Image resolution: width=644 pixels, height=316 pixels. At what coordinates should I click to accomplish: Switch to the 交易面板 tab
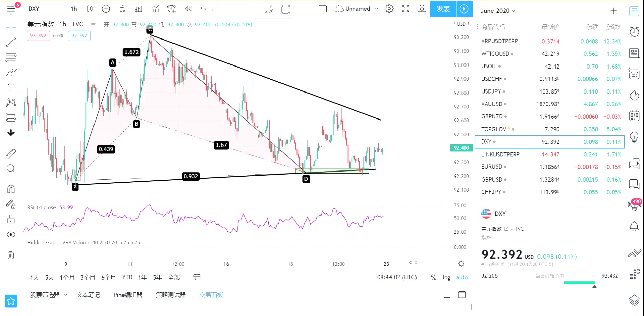coord(211,295)
